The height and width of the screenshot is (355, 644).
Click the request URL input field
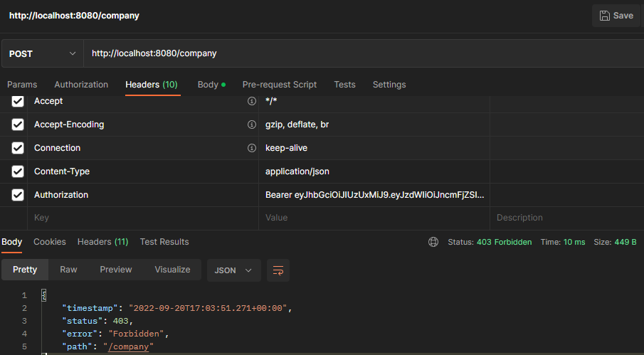(x=364, y=53)
